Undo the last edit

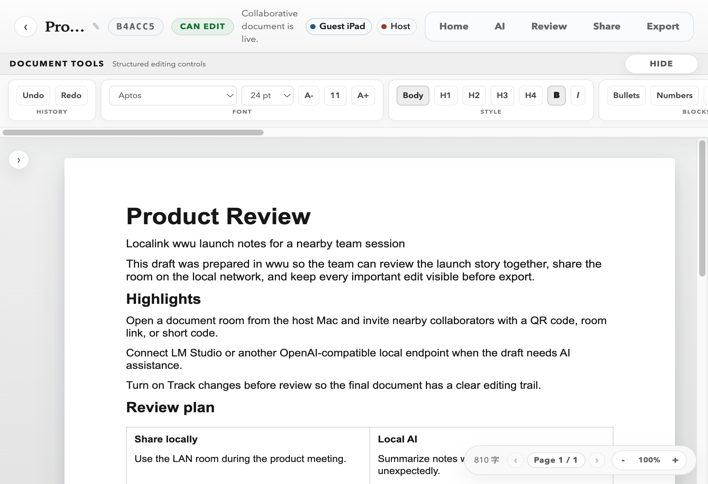point(33,95)
